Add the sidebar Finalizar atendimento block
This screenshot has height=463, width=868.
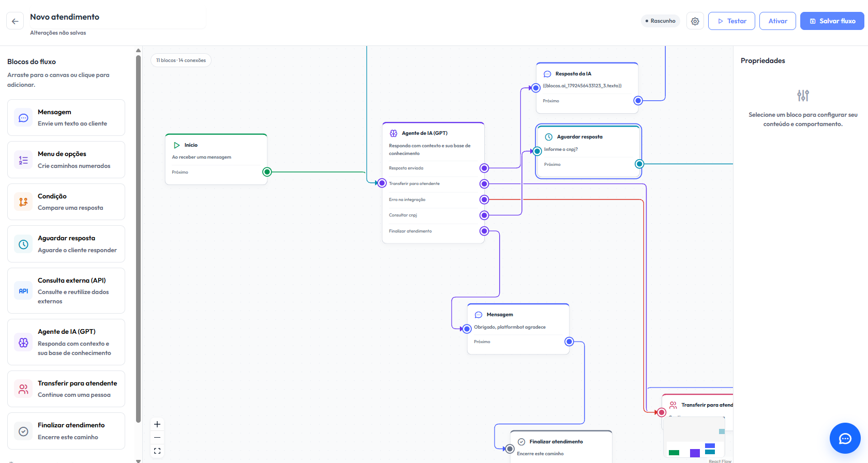coord(66,431)
